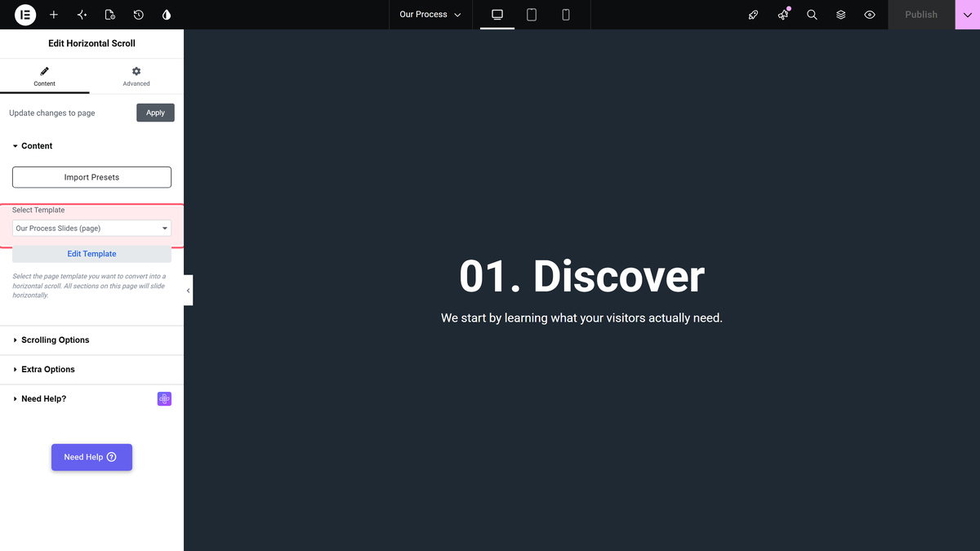Open the Elementor logo menu
The height and width of the screenshot is (551, 980).
[25, 15]
